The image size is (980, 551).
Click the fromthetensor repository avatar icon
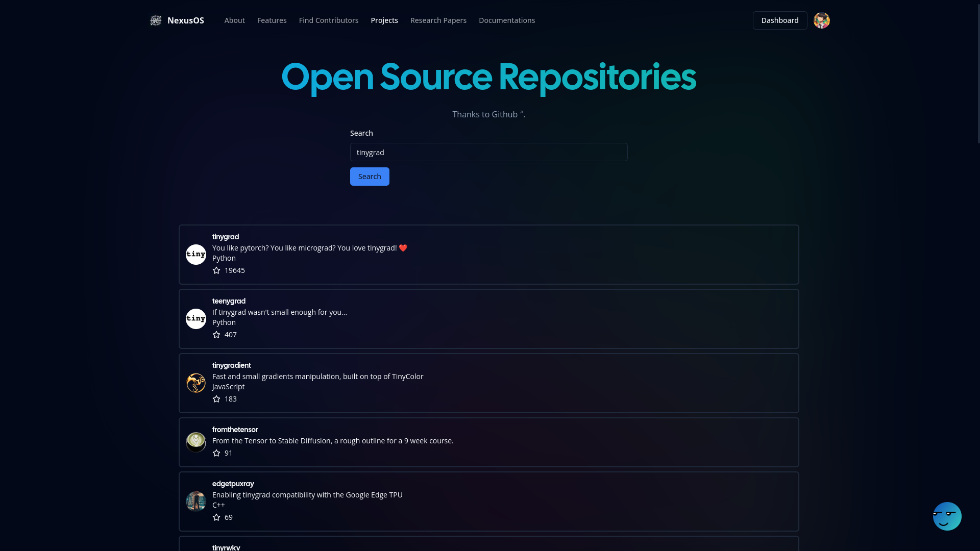pos(196,442)
